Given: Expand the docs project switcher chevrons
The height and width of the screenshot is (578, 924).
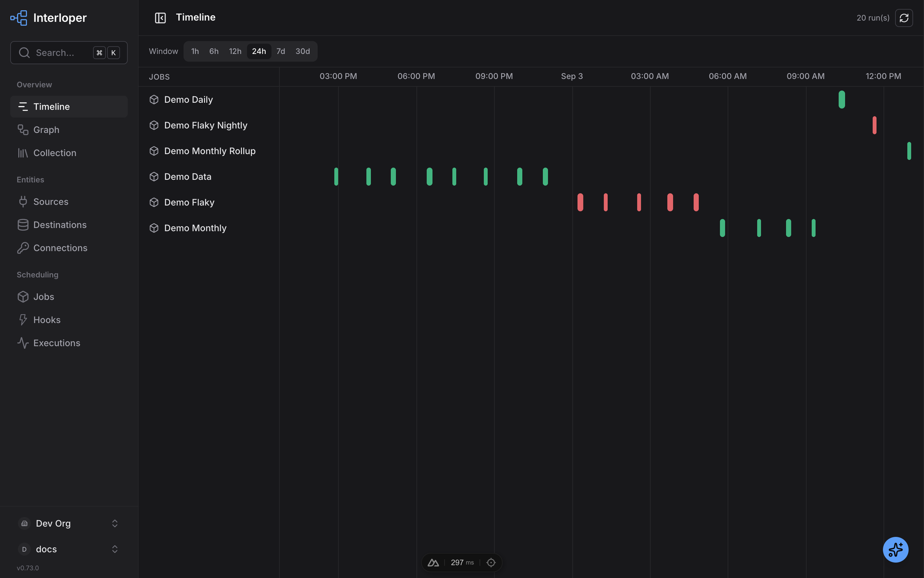Looking at the screenshot, I should click(115, 549).
